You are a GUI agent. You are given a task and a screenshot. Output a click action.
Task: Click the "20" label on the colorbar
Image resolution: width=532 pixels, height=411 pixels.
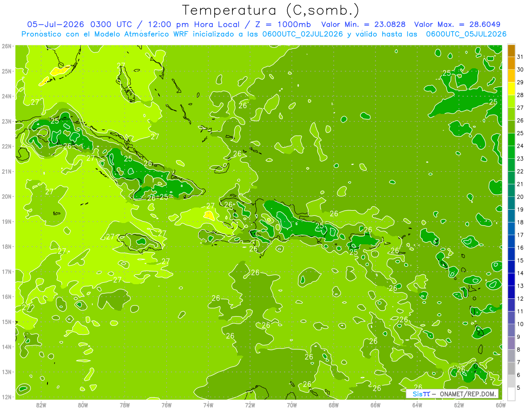pyautogui.click(x=520, y=197)
